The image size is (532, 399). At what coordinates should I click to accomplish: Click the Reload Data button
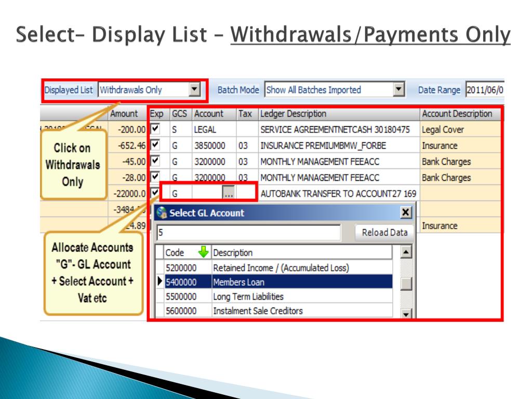coord(384,232)
